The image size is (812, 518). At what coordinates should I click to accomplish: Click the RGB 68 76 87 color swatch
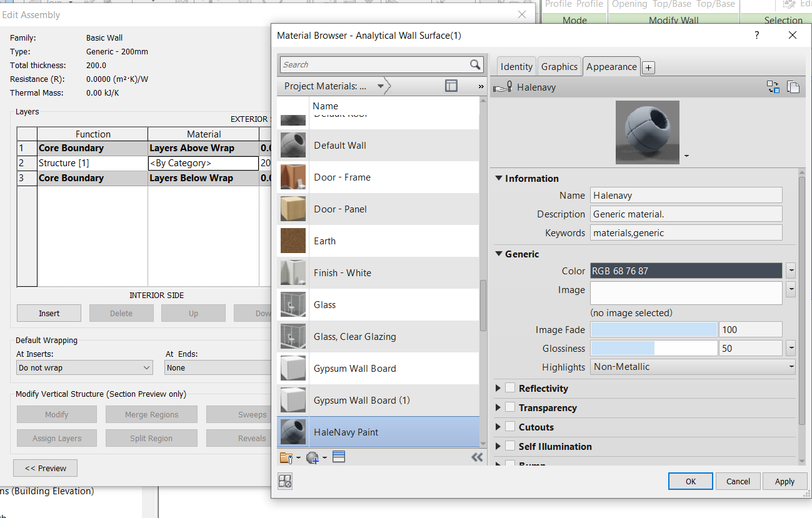[x=686, y=271]
